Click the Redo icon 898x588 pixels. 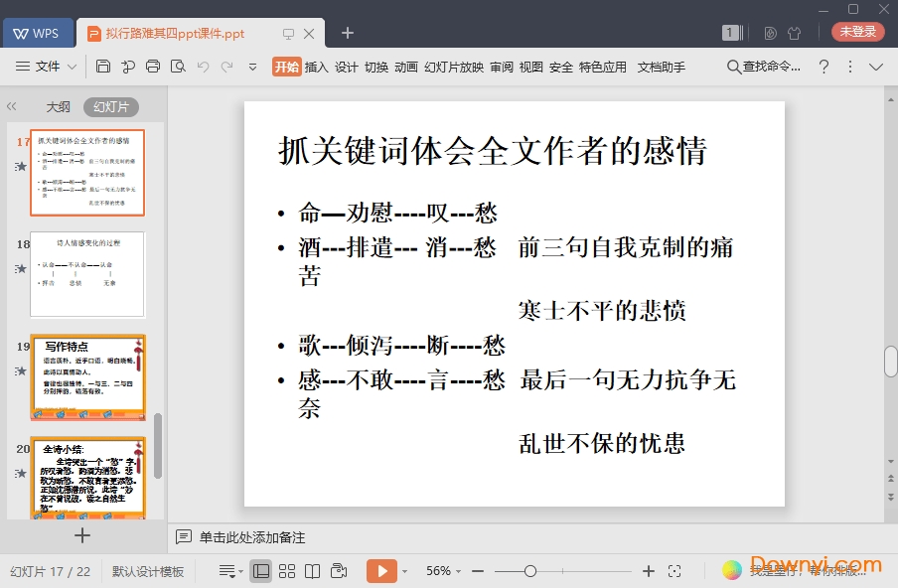(x=228, y=68)
